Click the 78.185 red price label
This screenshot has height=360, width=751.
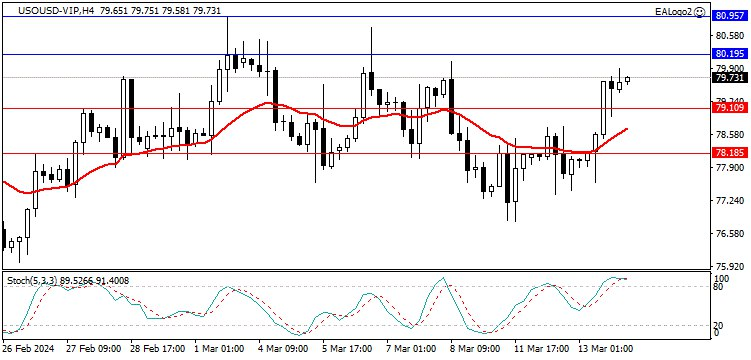(729, 153)
